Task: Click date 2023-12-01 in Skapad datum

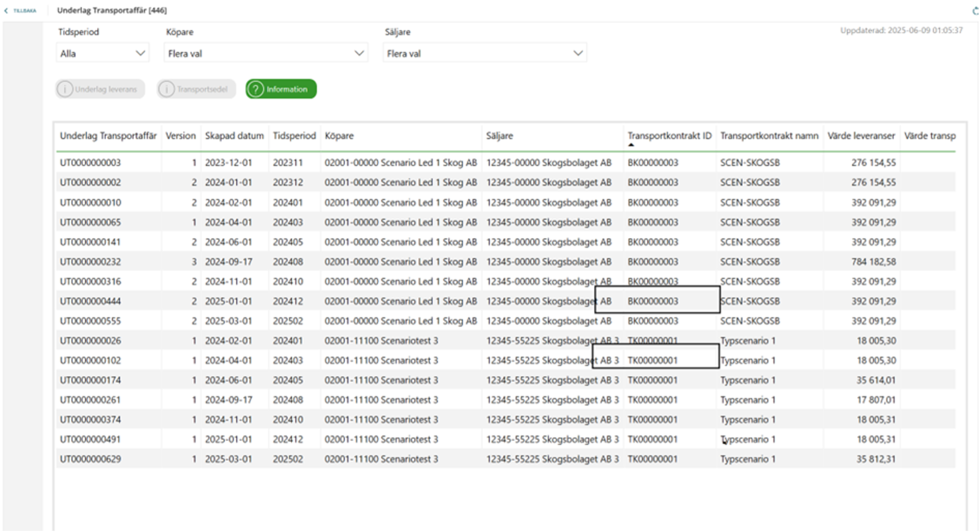Action: [x=228, y=162]
